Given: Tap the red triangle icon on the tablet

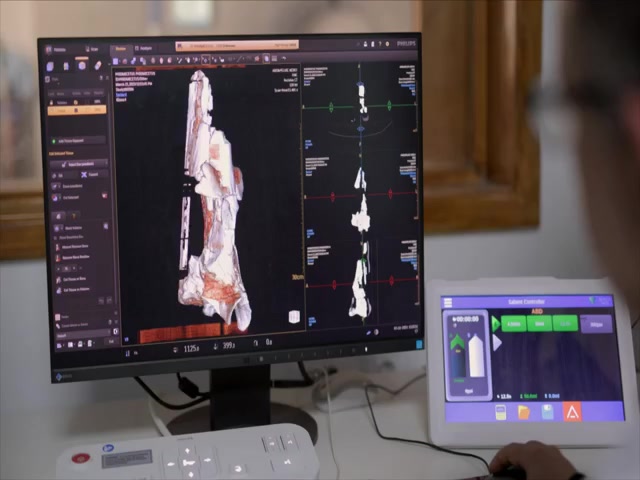Looking at the screenshot, I should coord(572,411).
